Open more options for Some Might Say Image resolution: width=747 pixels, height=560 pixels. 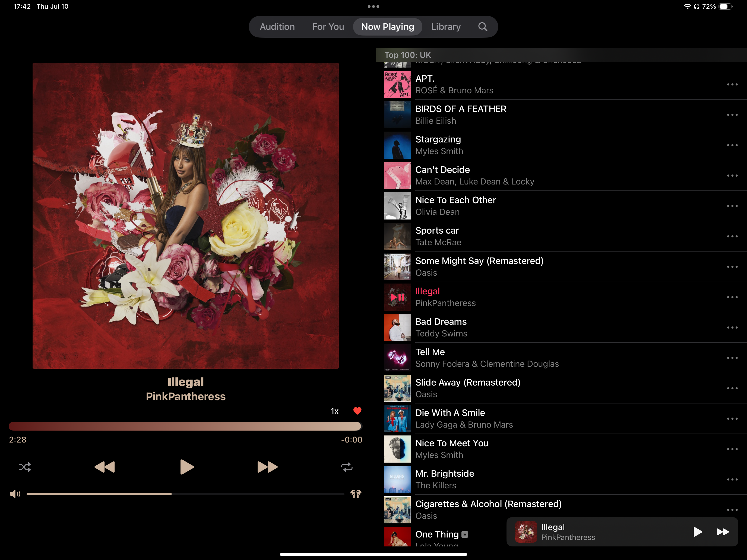pyautogui.click(x=732, y=267)
